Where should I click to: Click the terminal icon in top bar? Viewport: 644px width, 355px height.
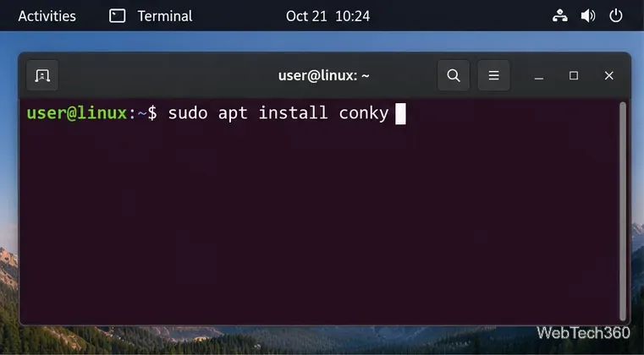click(x=117, y=16)
